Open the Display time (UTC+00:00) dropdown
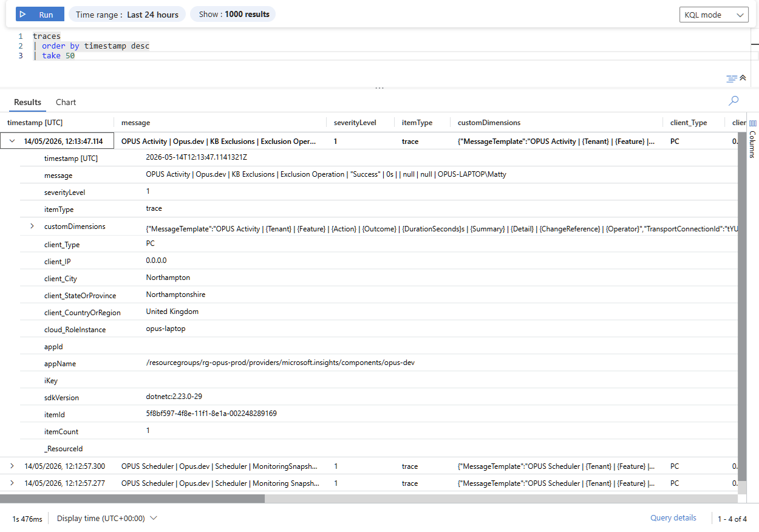759x532 pixels. (x=107, y=518)
